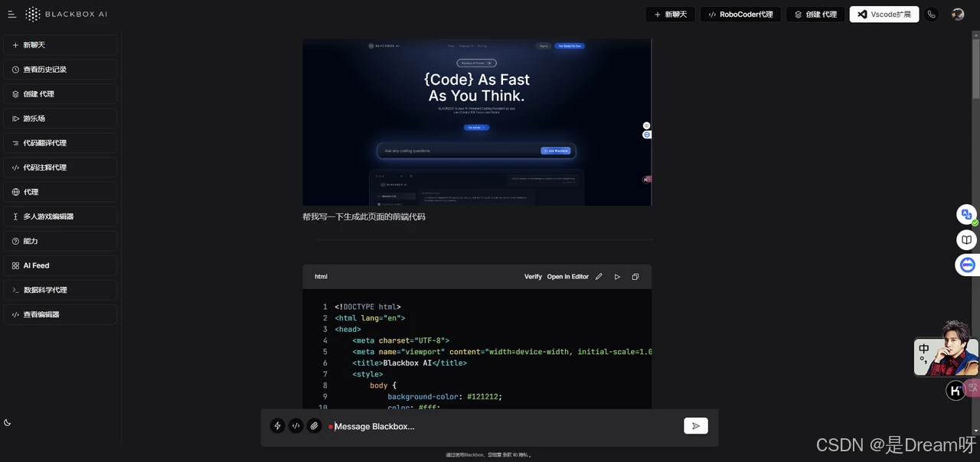This screenshot has width=980, height=462.
Task: Open 代码翻译代理 in sidebar
Action: click(60, 143)
